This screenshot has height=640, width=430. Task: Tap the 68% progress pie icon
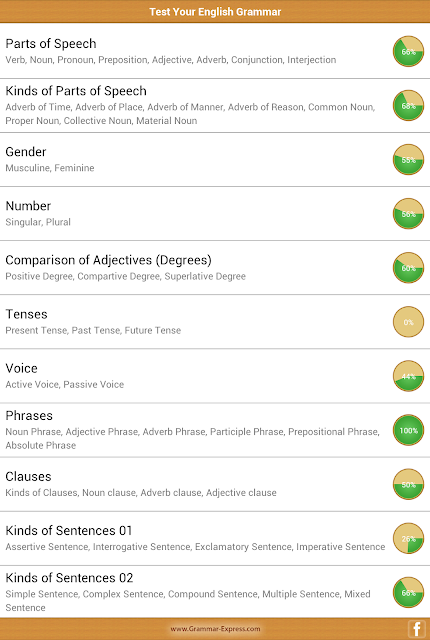(408, 106)
